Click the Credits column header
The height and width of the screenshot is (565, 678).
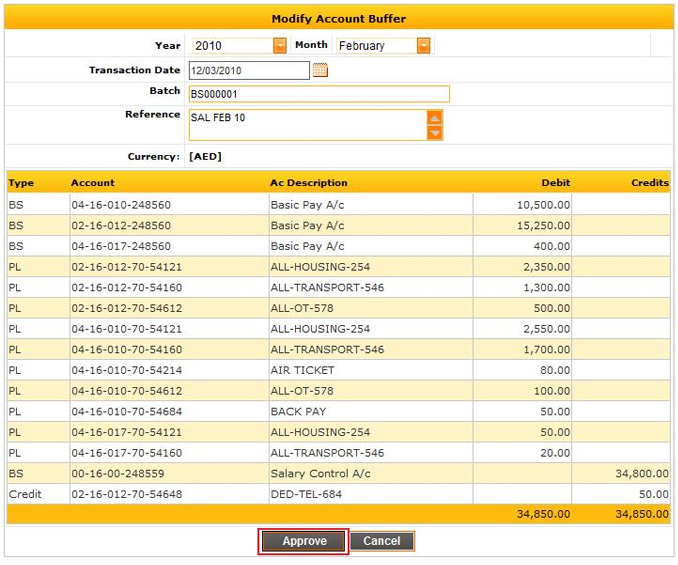point(650,183)
